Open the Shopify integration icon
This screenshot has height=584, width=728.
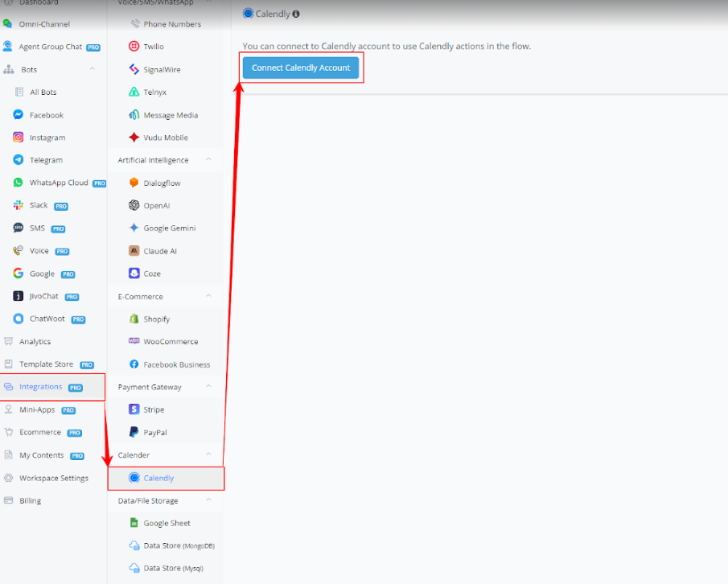pos(134,319)
